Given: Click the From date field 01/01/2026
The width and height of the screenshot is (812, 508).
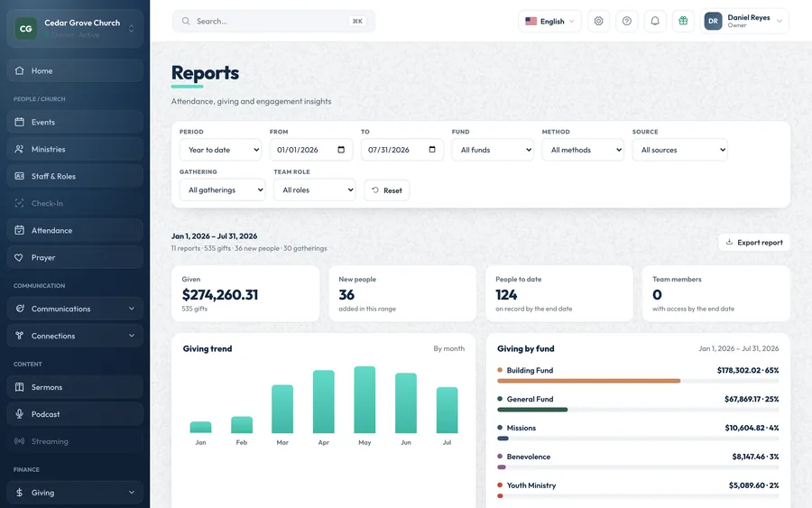Looking at the screenshot, I should (311, 150).
